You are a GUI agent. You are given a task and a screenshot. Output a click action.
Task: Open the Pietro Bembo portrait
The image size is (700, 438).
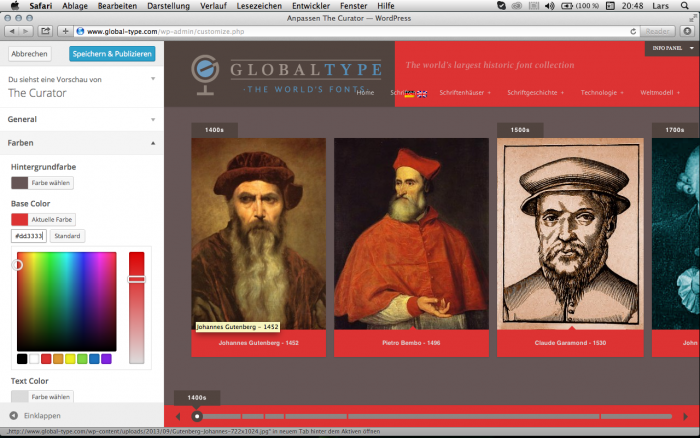411,234
